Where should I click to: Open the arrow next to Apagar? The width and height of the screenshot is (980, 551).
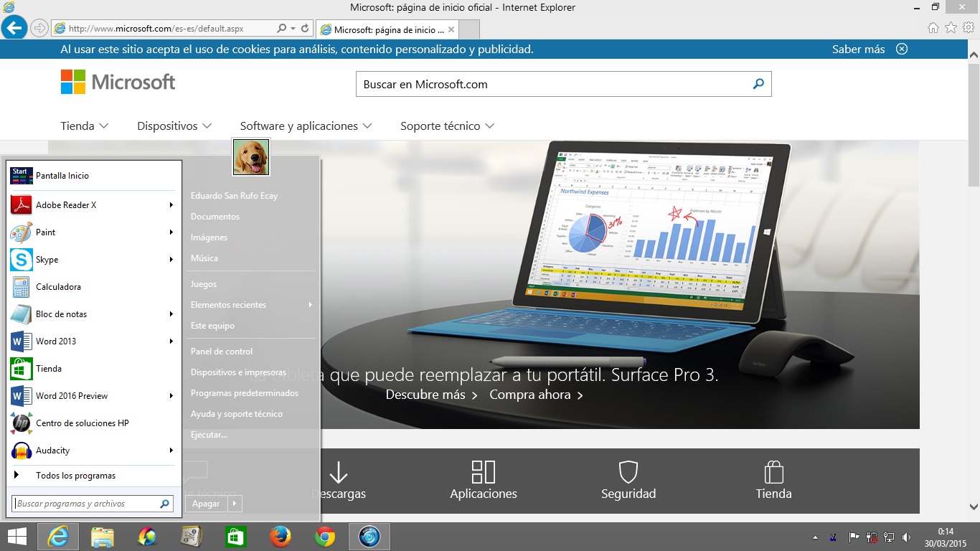pyautogui.click(x=235, y=504)
